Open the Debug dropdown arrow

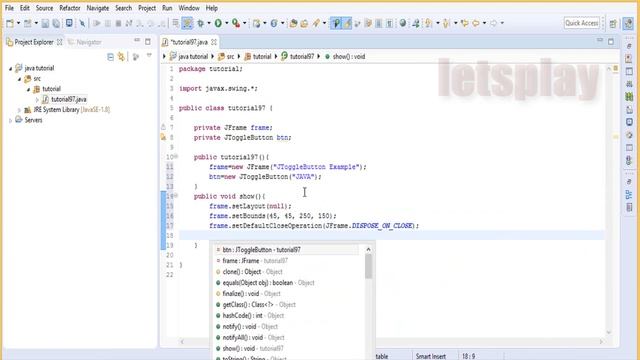(x=209, y=23)
